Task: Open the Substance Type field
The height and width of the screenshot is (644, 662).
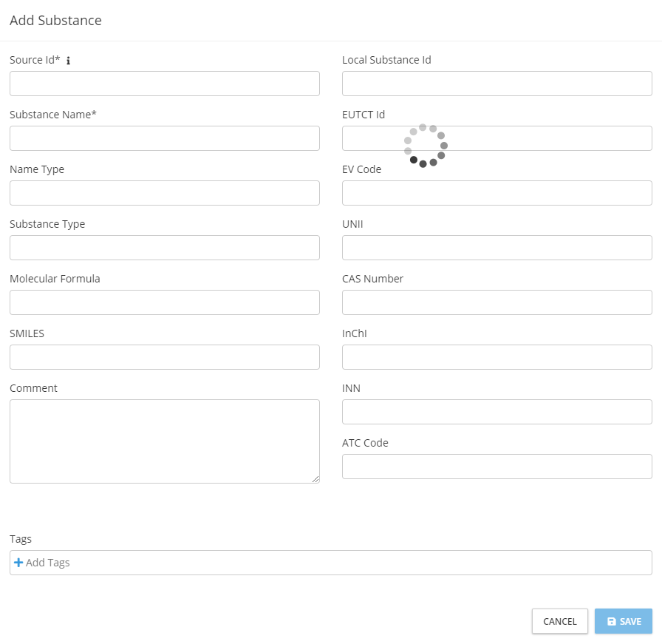Action: pyautogui.click(x=164, y=248)
